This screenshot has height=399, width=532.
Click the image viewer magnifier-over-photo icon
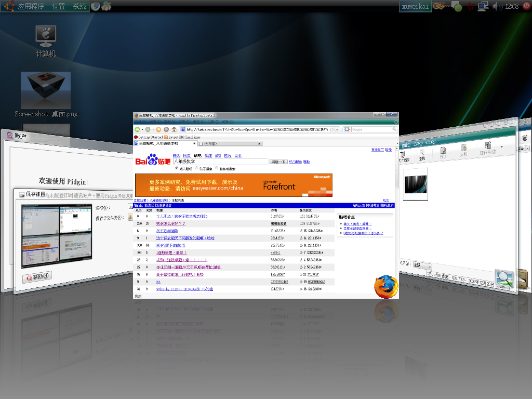504,279
